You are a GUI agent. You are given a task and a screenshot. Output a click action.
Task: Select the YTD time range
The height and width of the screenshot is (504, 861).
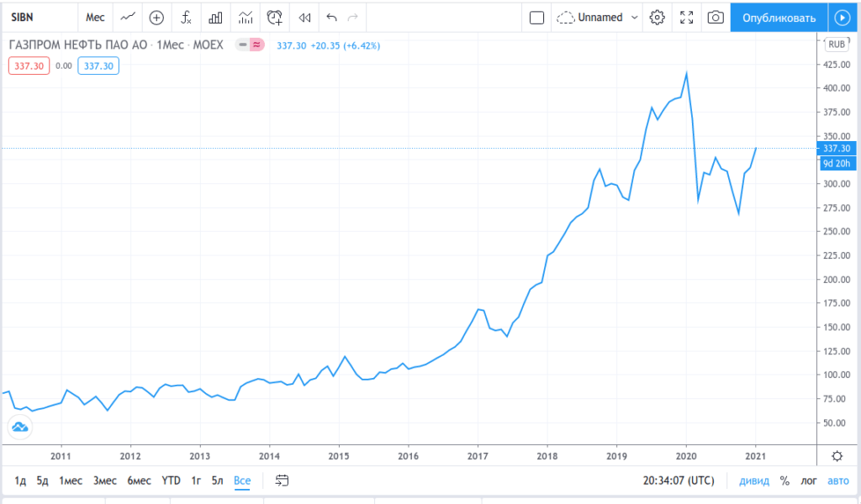coord(171,480)
